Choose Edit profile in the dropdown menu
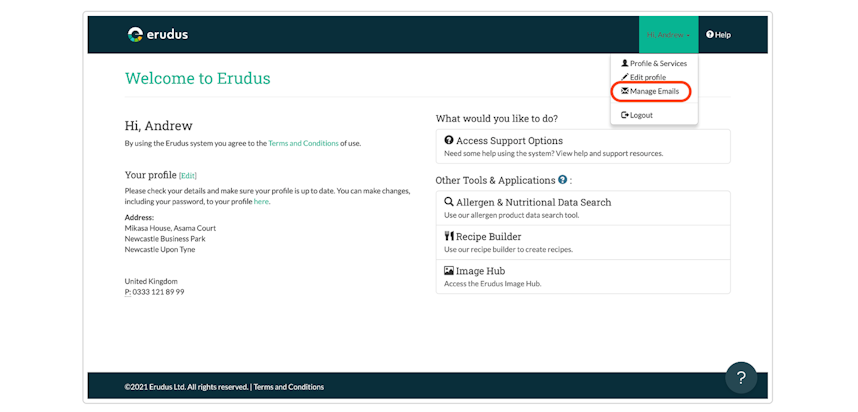The height and width of the screenshot is (412, 858). pos(644,77)
